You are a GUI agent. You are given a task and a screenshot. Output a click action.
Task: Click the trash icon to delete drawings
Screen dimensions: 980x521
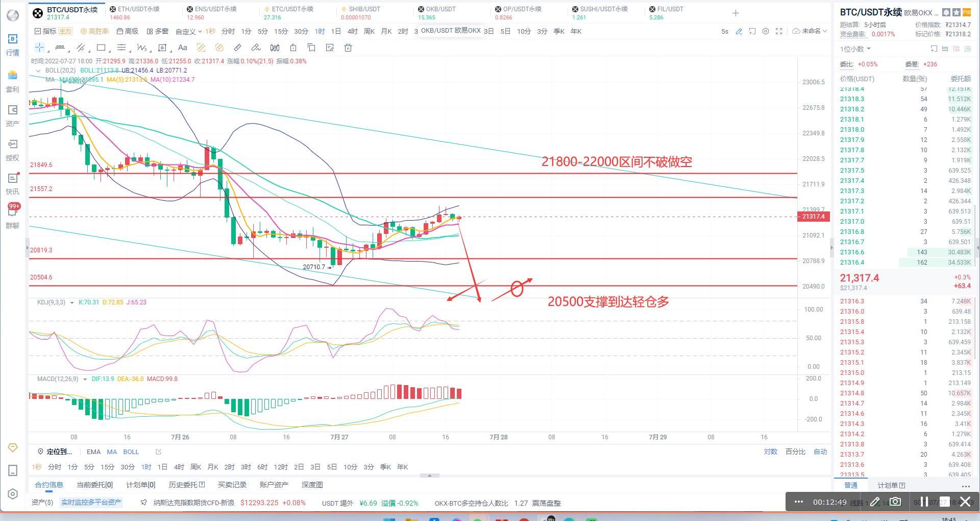click(348, 48)
